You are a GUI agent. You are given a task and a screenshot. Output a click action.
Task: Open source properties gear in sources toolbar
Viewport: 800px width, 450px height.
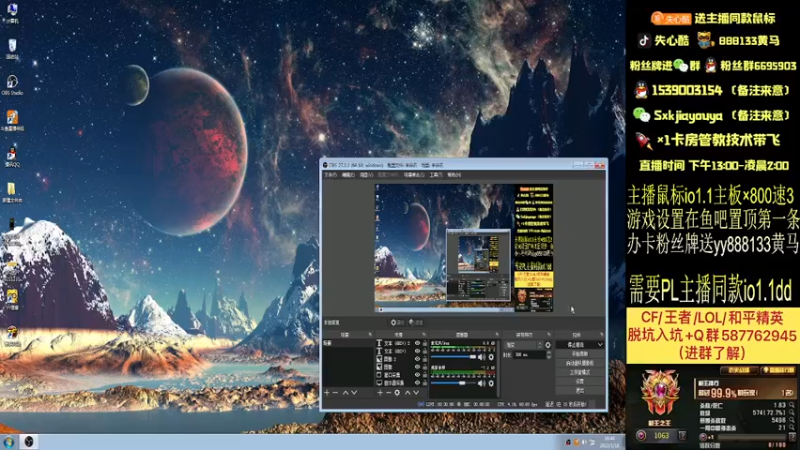click(397, 392)
